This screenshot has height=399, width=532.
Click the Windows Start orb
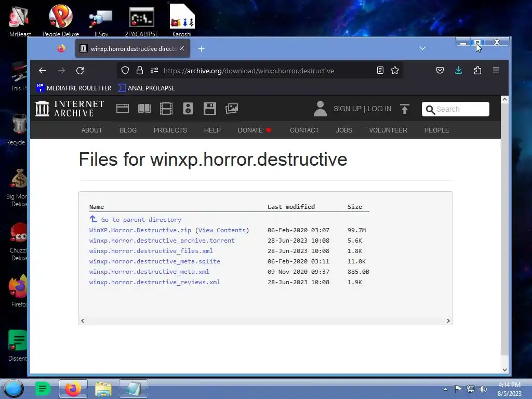[x=14, y=389]
